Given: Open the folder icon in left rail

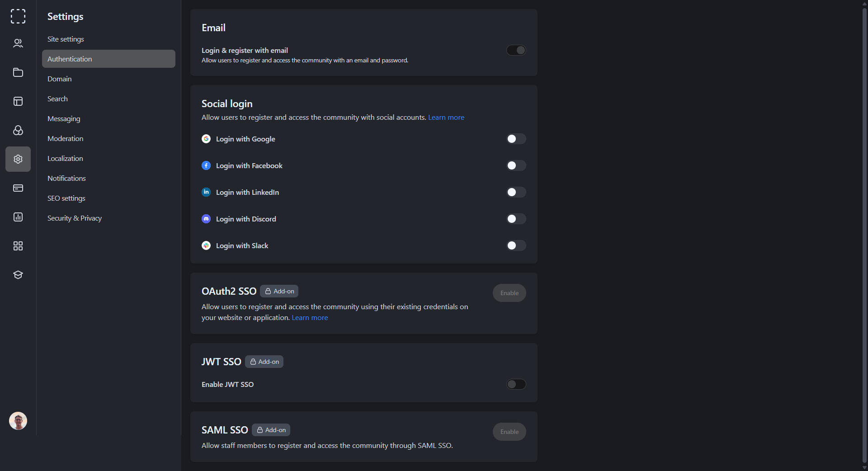Looking at the screenshot, I should coord(18,72).
